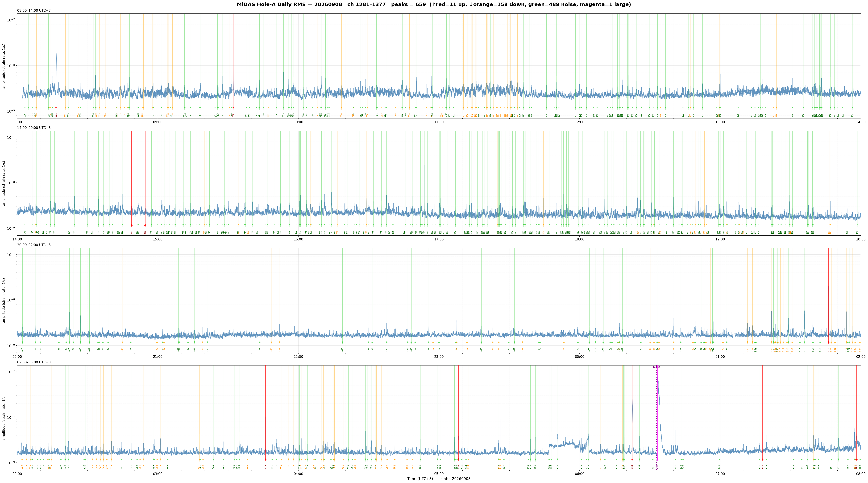868x483 pixels.
Task: Select the 16:00 time tick label
Action: click(298, 239)
